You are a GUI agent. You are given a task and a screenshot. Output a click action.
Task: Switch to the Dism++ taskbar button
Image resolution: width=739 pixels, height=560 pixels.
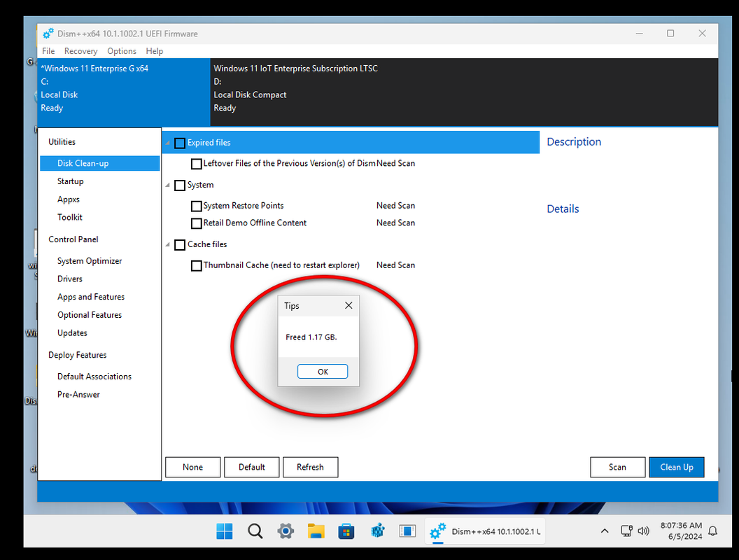click(x=485, y=531)
